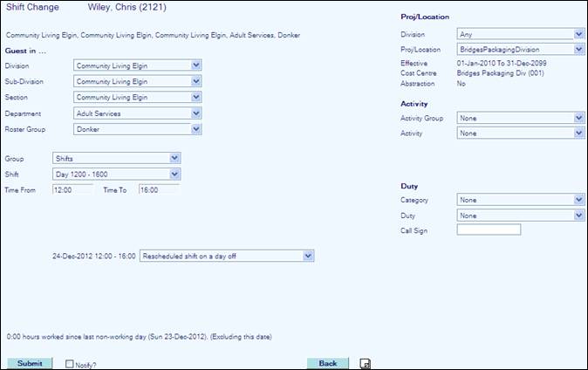Click the Time To input field
Viewport: 588px width, 370px height.
158,189
